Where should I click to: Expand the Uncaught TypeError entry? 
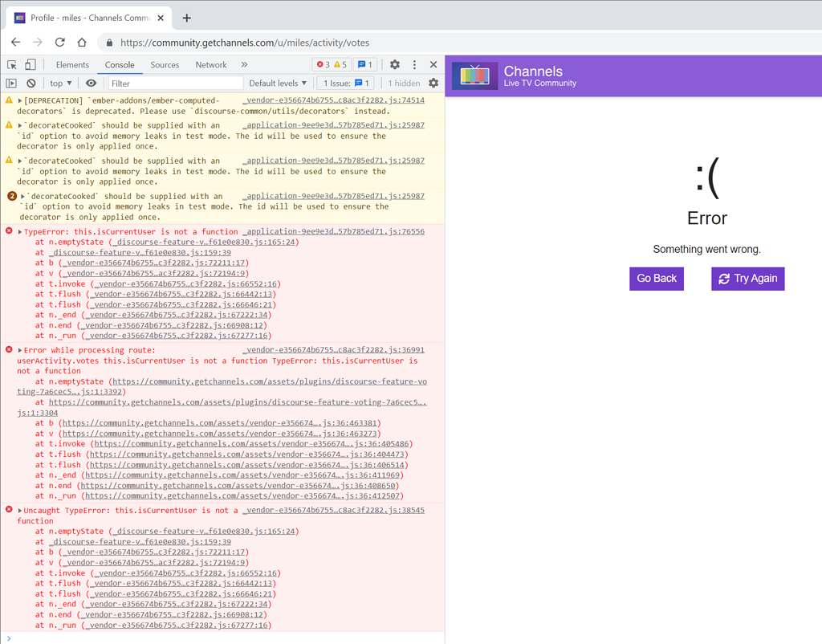20,511
